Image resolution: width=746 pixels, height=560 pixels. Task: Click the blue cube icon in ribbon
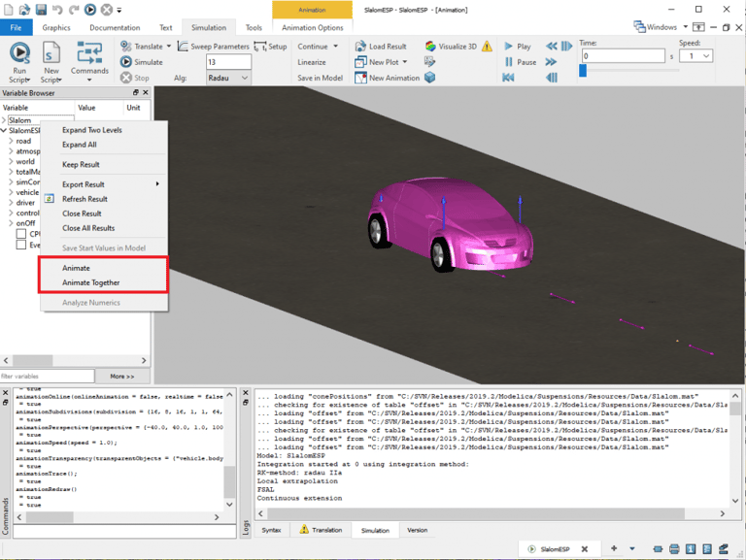click(430, 77)
